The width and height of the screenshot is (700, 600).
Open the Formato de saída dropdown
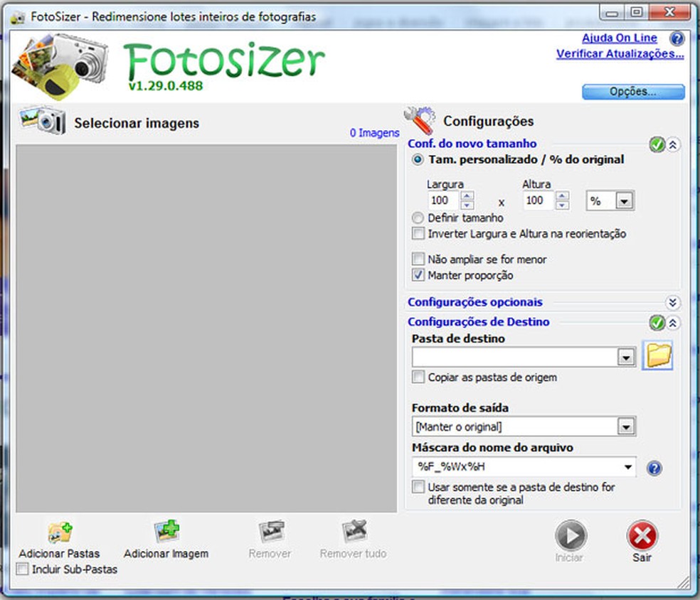point(626,426)
